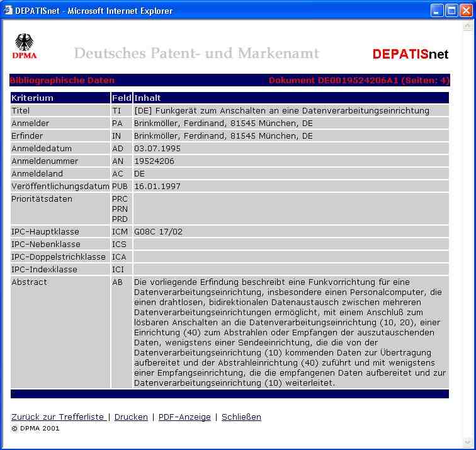
Task: Click the Schließen link
Action: pos(241,417)
